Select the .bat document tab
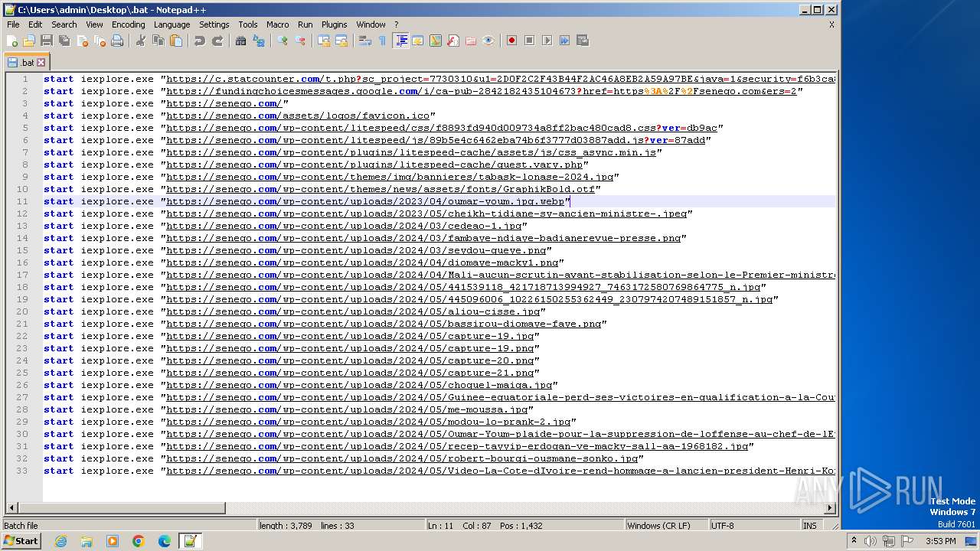980x551 pixels. (x=27, y=62)
